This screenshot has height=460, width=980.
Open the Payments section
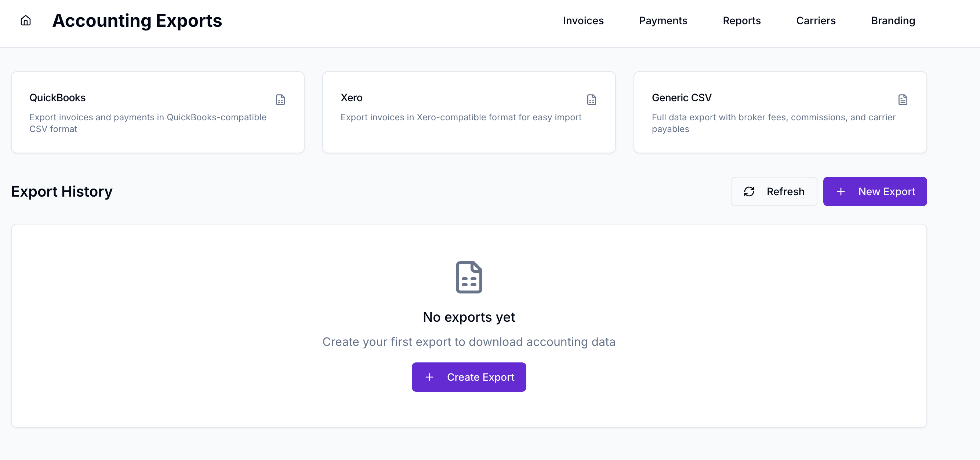click(663, 21)
